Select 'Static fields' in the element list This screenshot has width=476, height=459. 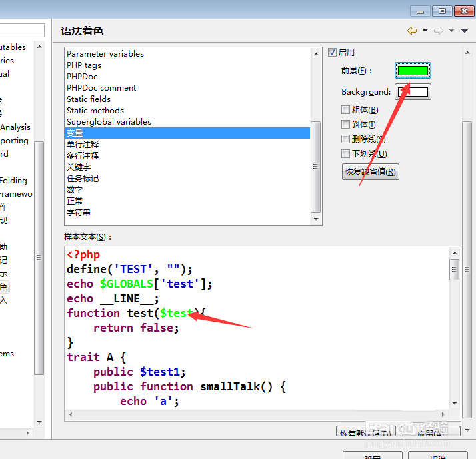tap(187, 99)
